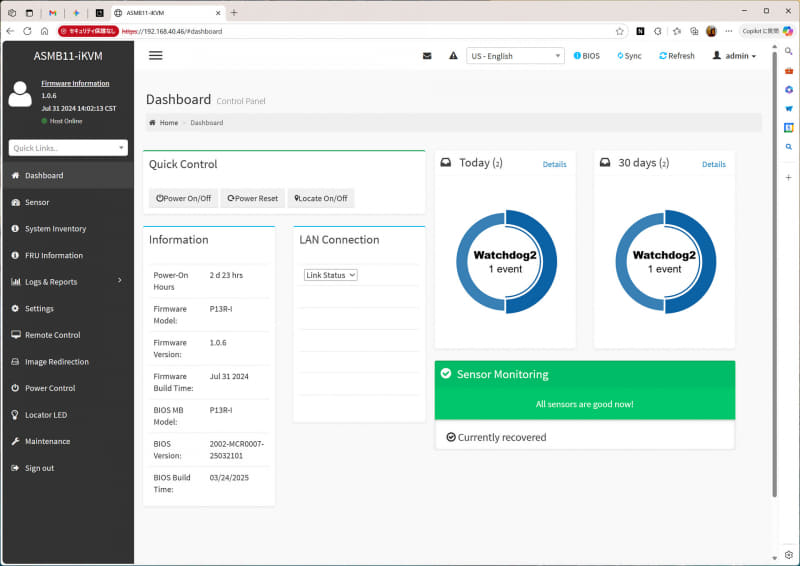Click the Locate On/Off button
This screenshot has height=566, width=800.
tap(321, 198)
